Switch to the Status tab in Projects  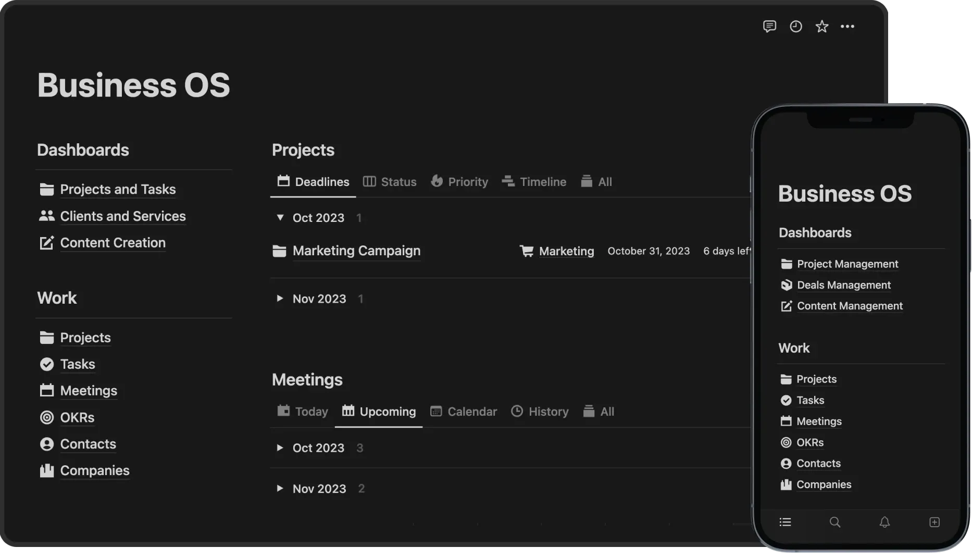point(390,182)
